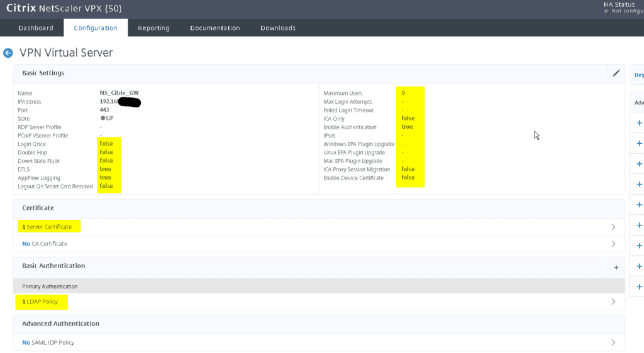The width and height of the screenshot is (644, 353).
Task: Click the port value 443
Action: coord(104,110)
